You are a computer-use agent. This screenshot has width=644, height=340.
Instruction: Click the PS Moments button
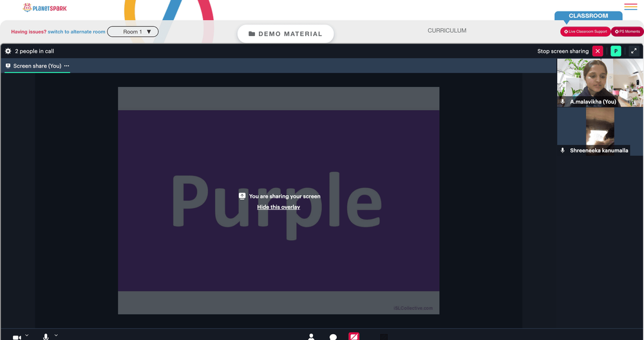click(x=627, y=32)
